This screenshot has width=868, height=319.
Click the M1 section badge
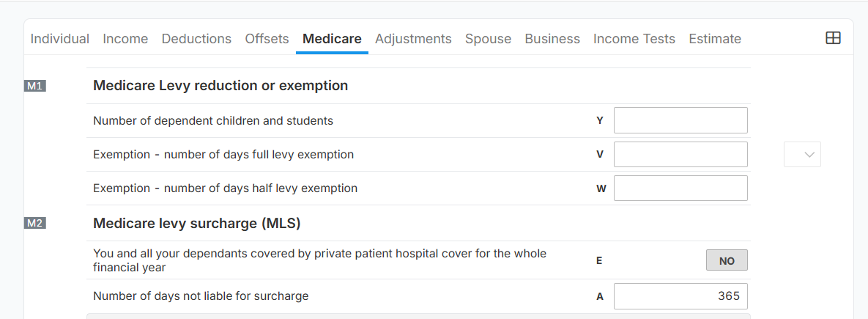point(35,86)
